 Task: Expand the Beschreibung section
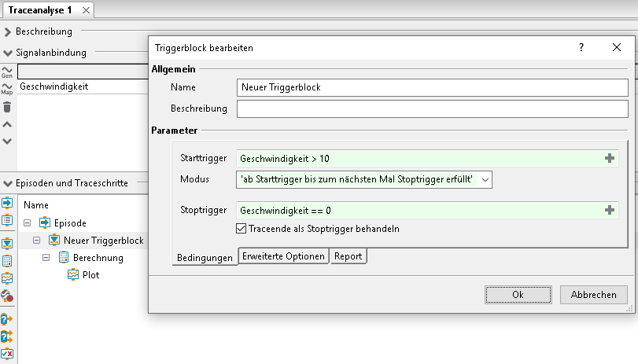pos(7,31)
